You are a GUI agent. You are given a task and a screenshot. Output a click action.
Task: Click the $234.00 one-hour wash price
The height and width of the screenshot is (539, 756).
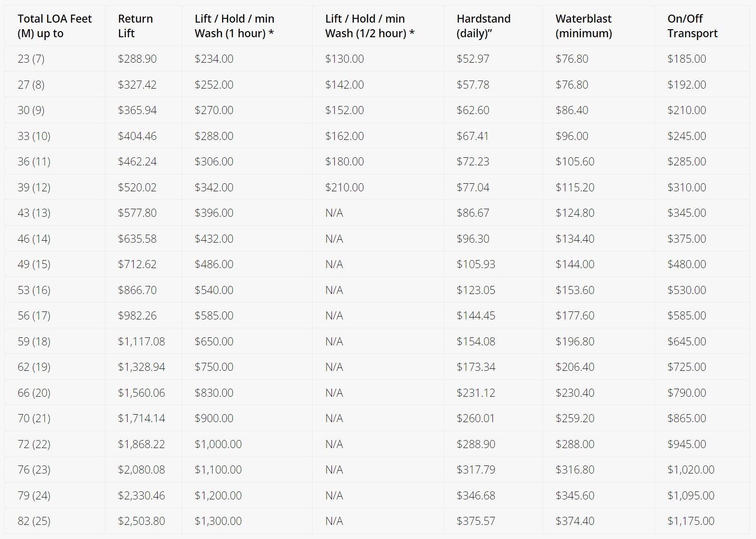tap(214, 59)
